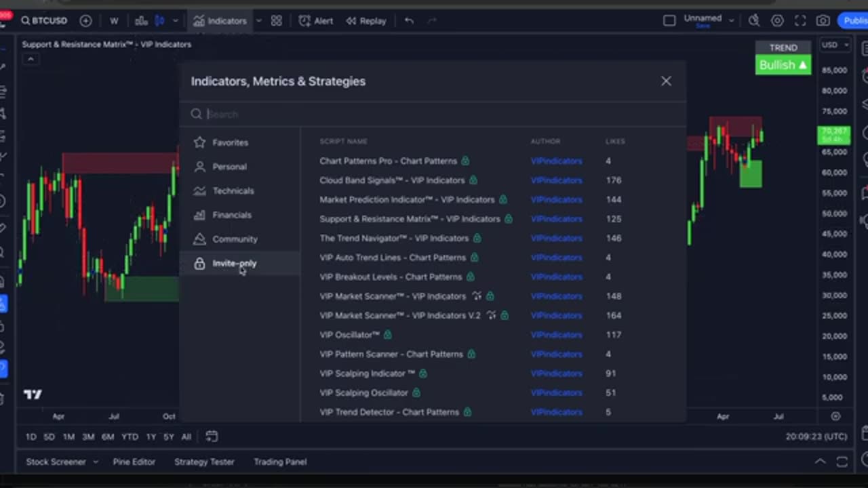868x488 pixels.
Task: Add VIP Oscillator script
Action: pyautogui.click(x=349, y=335)
